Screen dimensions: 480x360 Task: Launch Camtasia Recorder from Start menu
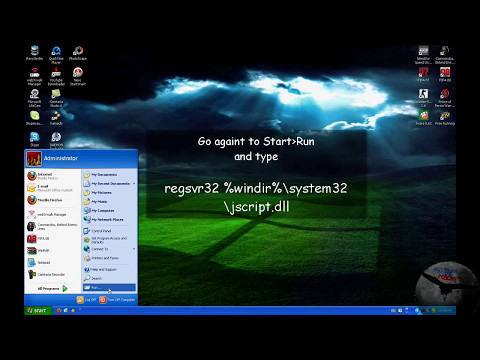[x=53, y=275]
